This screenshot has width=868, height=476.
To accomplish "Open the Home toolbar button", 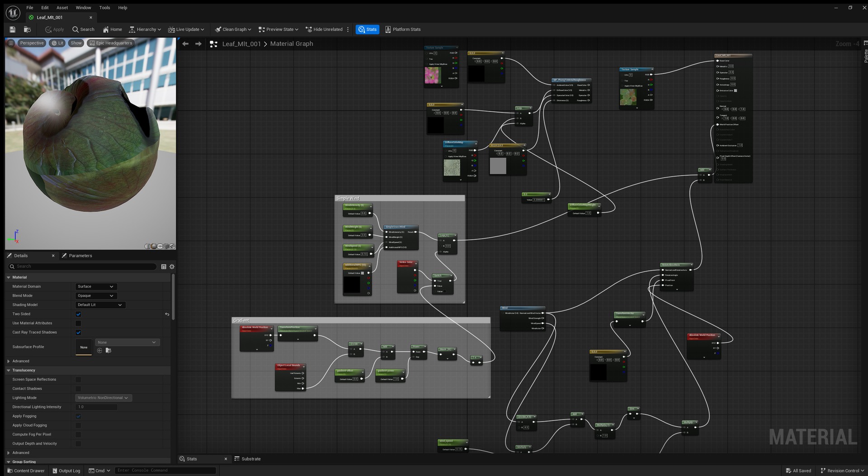I will 112,29.
